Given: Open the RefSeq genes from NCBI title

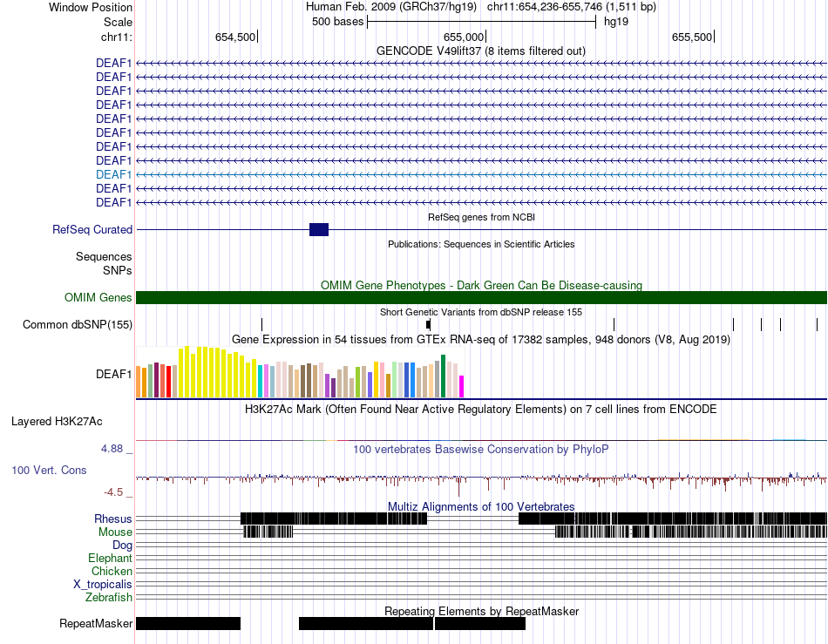Looking at the screenshot, I should click(481, 217).
